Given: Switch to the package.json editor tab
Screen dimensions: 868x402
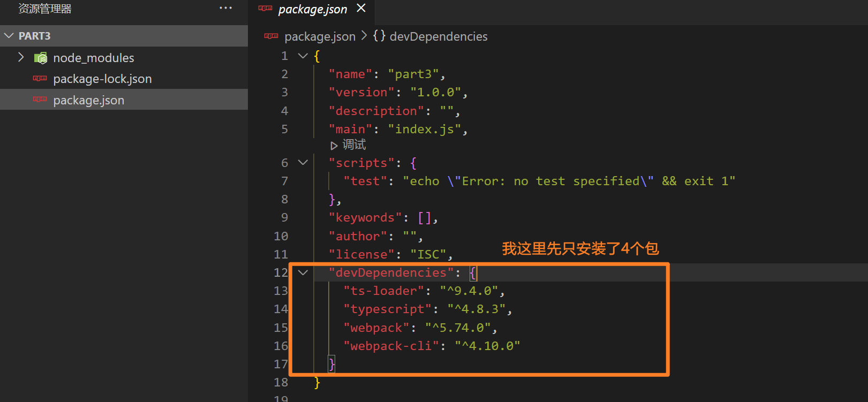Looking at the screenshot, I should point(313,9).
